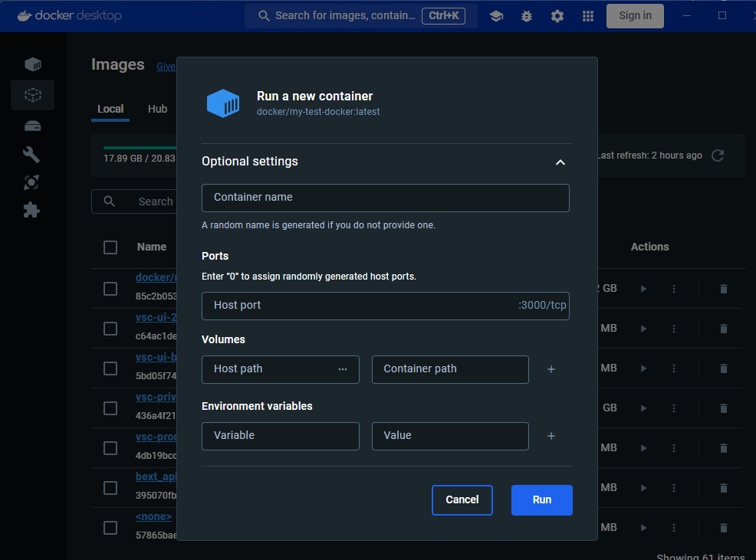This screenshot has height=560, width=756.
Task: Open the Dev Environments wrench icon
Action: coord(32,155)
